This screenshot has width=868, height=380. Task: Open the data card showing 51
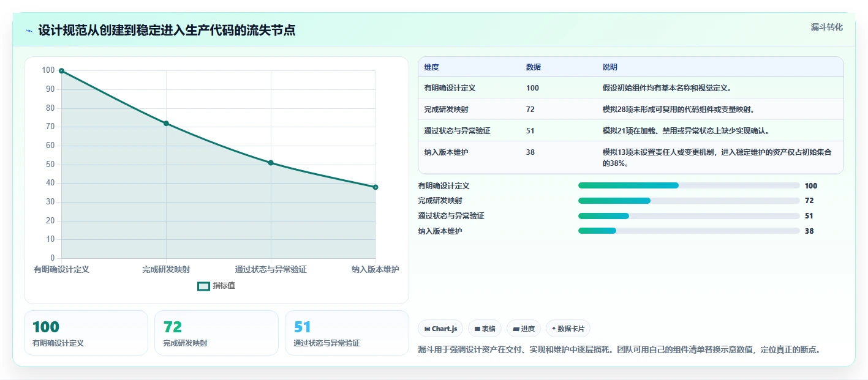347,333
